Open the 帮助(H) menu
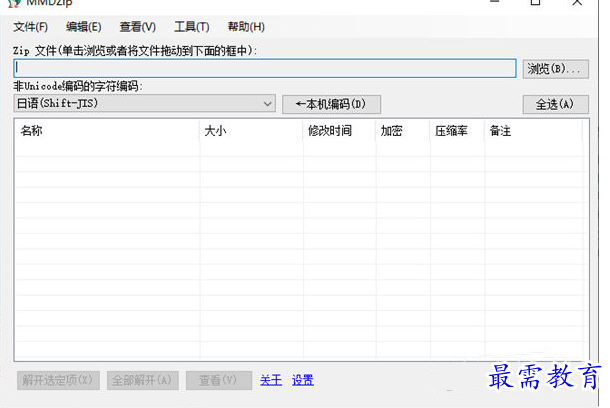This screenshot has height=408, width=610. click(x=246, y=27)
